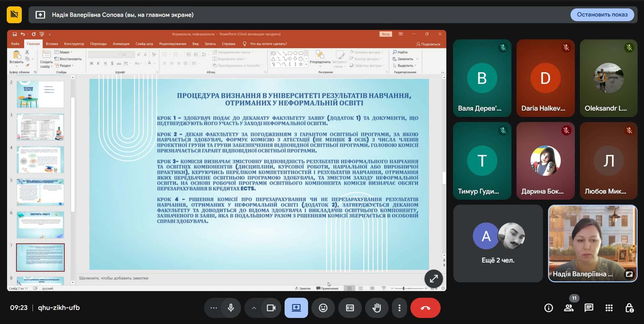
Task: Show the participants list
Action: click(568, 308)
